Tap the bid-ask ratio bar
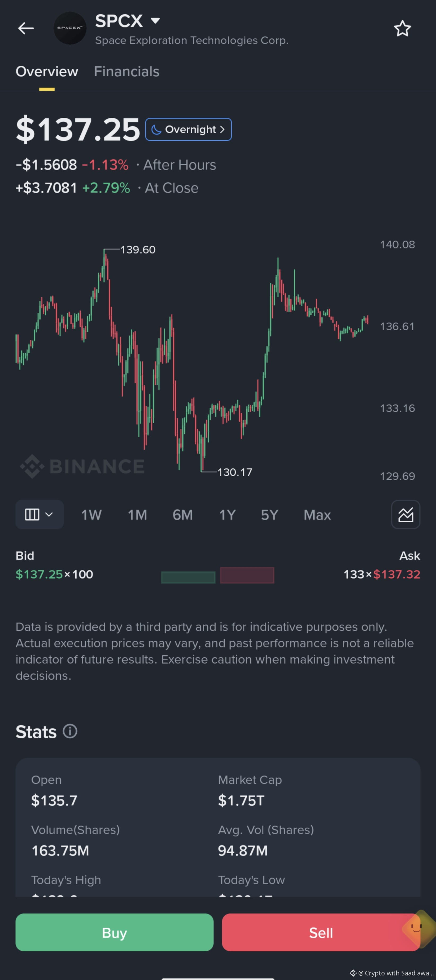Image resolution: width=436 pixels, height=980 pixels. click(217, 575)
